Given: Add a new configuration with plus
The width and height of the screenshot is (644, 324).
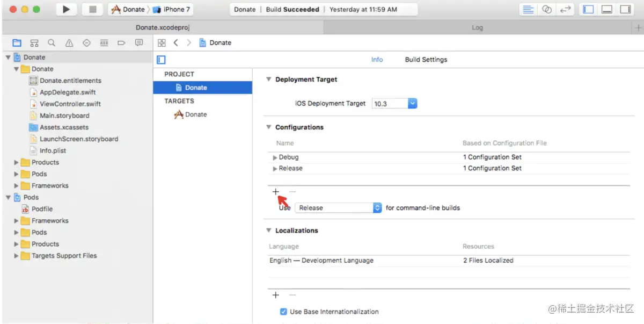Looking at the screenshot, I should click(276, 192).
